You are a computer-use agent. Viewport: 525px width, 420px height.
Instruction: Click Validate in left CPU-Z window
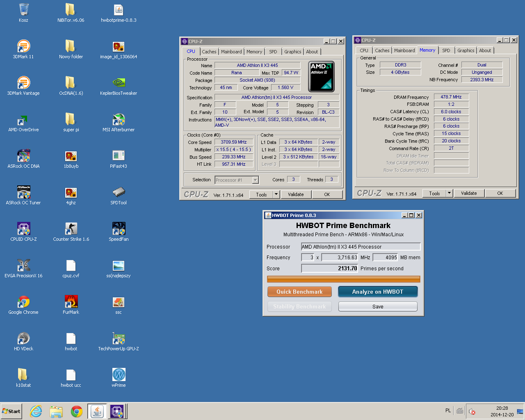296,194
